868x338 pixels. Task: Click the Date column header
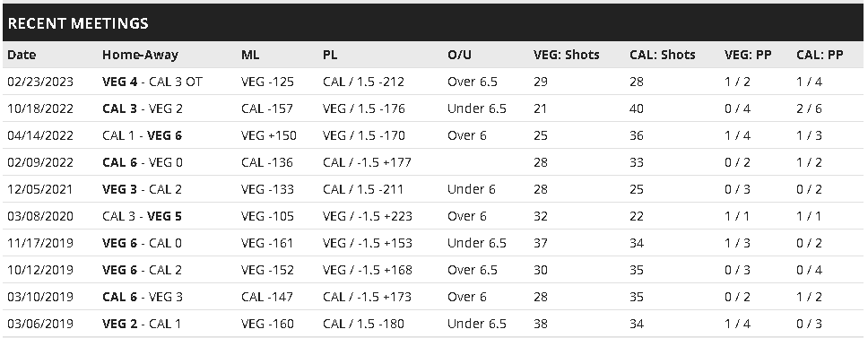[22, 55]
